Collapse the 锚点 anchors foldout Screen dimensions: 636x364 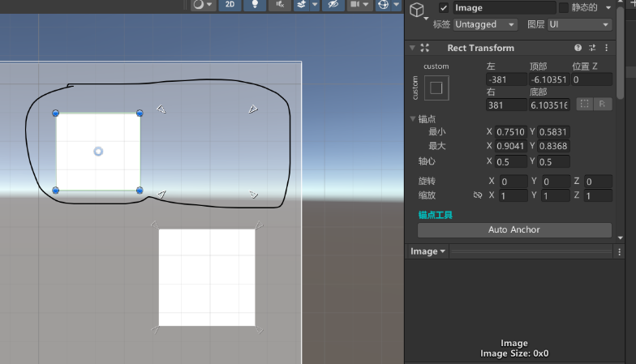(412, 118)
